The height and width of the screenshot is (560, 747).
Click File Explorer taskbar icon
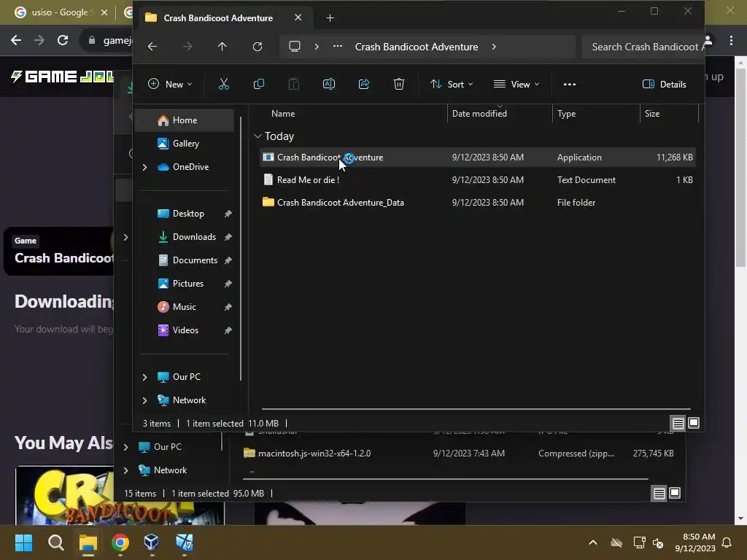(88, 542)
